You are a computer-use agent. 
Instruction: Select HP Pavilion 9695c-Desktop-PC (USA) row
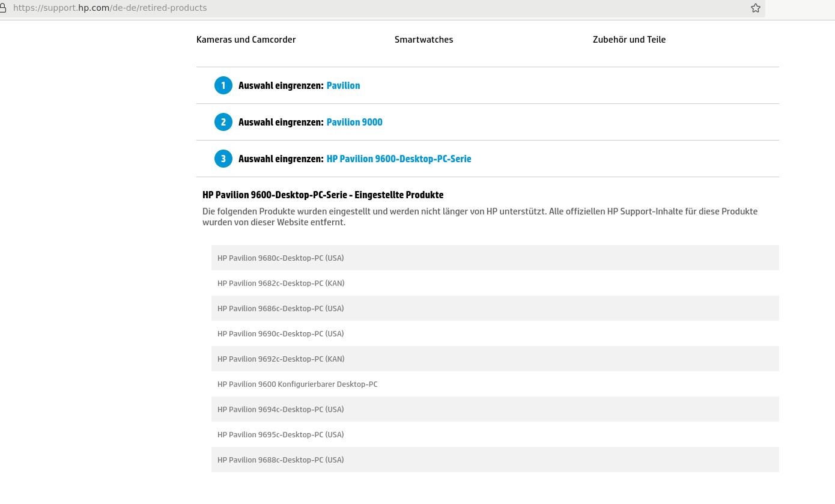(x=495, y=434)
